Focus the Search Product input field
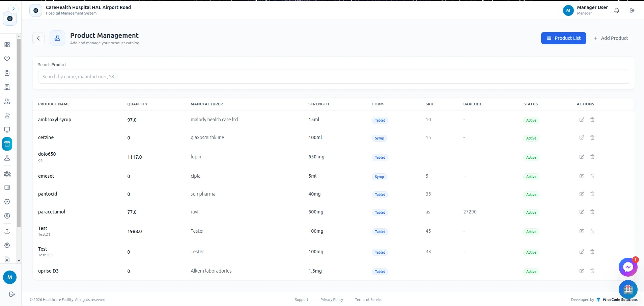 click(333, 77)
